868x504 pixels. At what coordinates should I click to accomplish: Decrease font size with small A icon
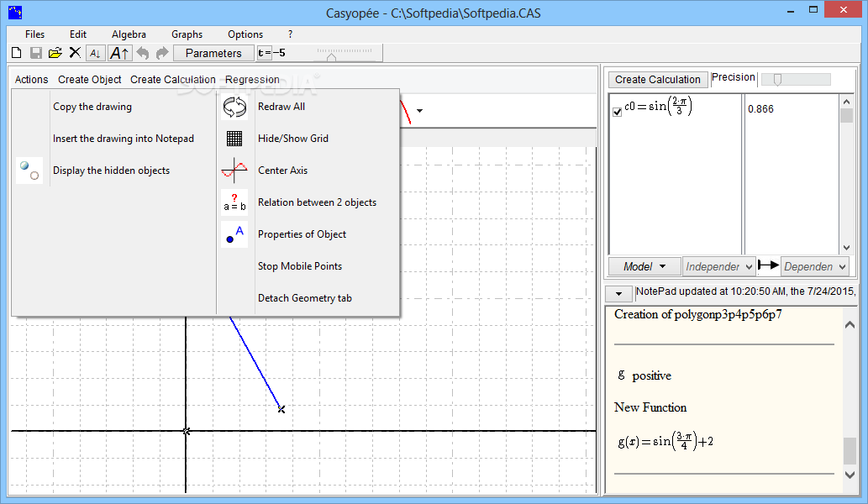(95, 53)
